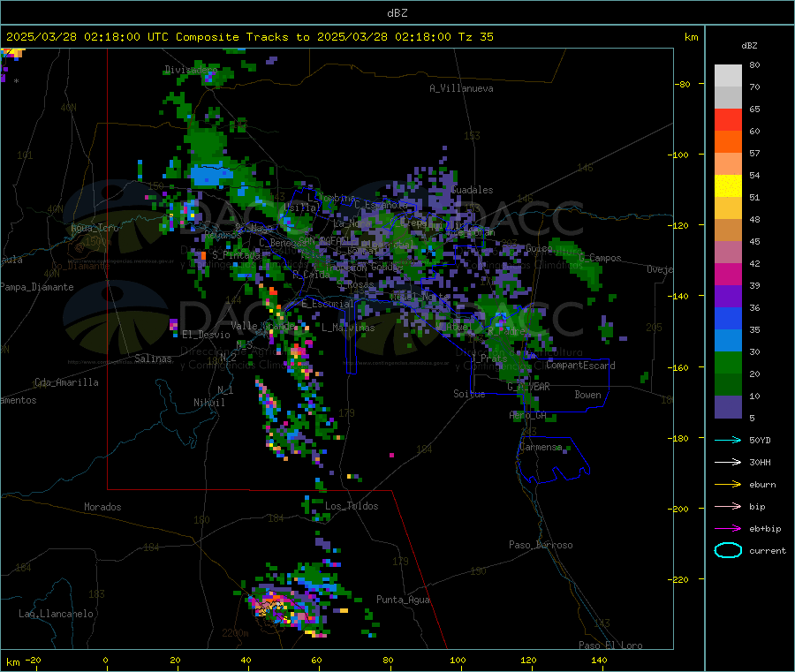795x672 pixels.
Task: Click the bip pink arrow legend icon
Action: (x=728, y=506)
